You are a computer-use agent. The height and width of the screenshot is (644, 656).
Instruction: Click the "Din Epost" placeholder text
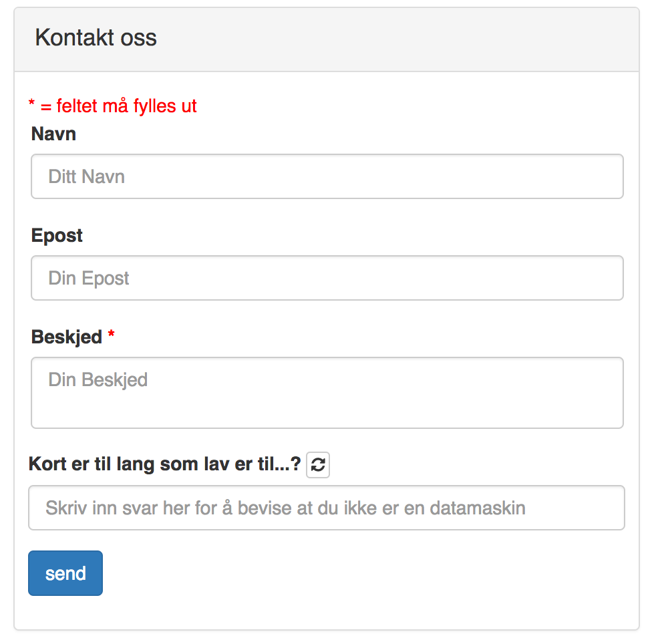tap(89, 279)
